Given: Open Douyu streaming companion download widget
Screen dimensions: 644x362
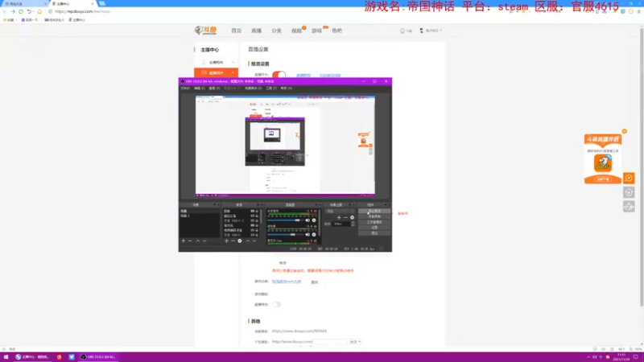Looking at the screenshot, I should [x=603, y=158].
